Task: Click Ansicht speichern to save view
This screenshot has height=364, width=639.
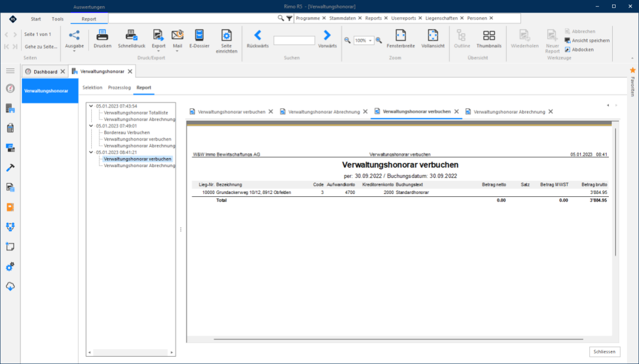Action: click(x=587, y=40)
